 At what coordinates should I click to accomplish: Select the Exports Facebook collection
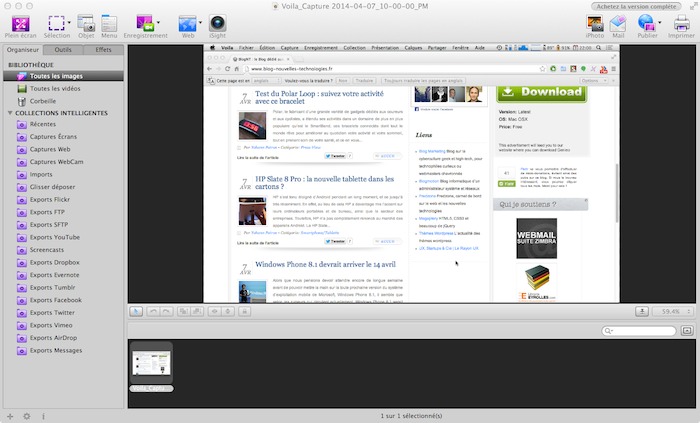click(63, 300)
